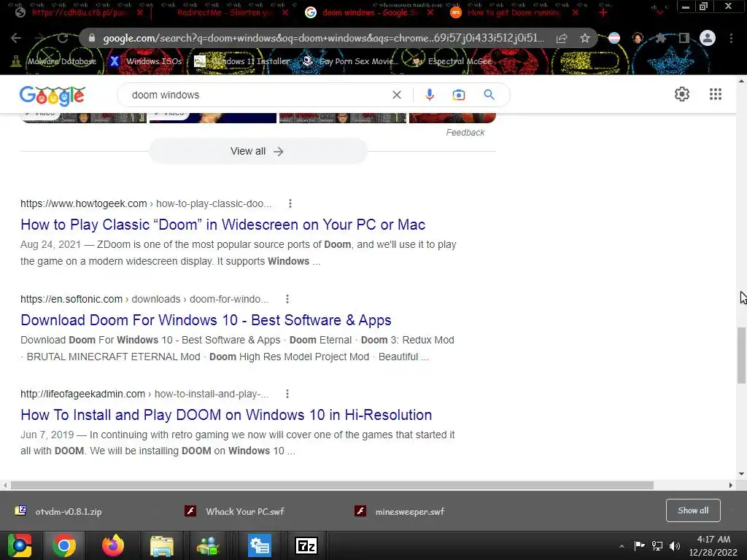Submit search with the magnifier icon
Image resolution: width=747 pixels, height=560 pixels.
(x=489, y=95)
